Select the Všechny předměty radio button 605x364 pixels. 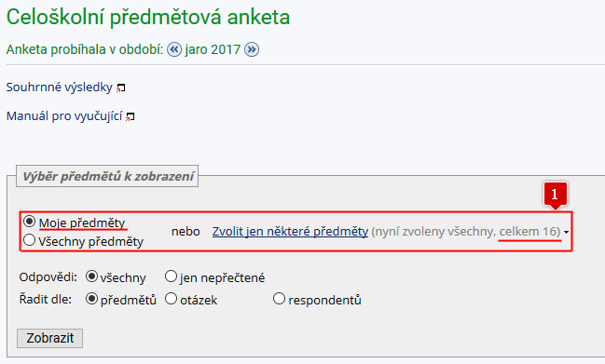tap(29, 240)
